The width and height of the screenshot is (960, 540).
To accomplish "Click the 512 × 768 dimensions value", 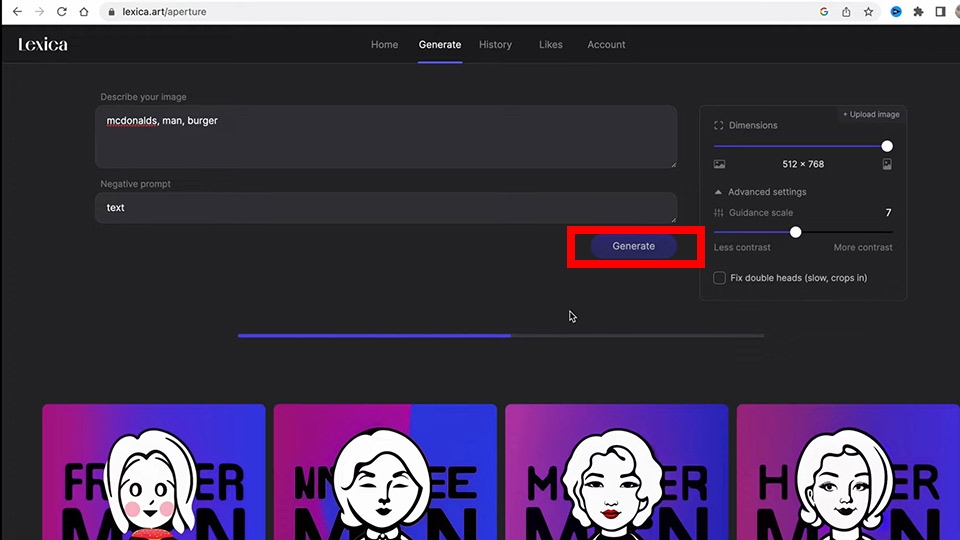I will click(803, 164).
